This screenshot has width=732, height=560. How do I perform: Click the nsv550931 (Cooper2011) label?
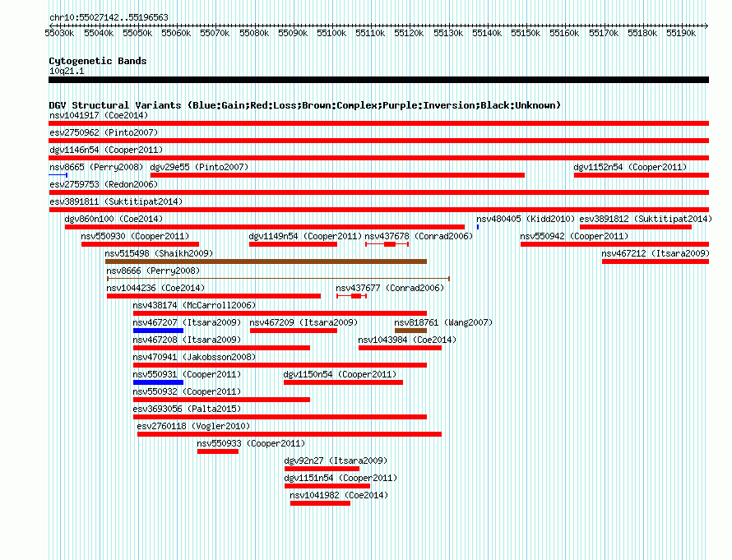click(187, 374)
